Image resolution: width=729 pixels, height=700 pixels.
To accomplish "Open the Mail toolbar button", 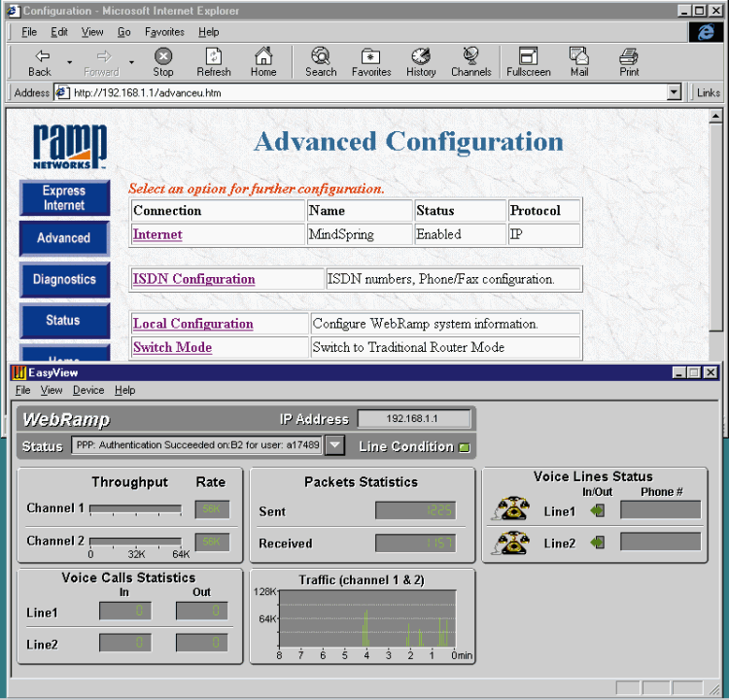I will tap(579, 62).
